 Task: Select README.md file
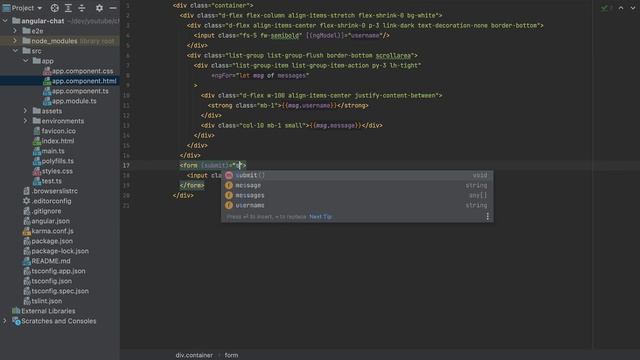tap(47, 261)
